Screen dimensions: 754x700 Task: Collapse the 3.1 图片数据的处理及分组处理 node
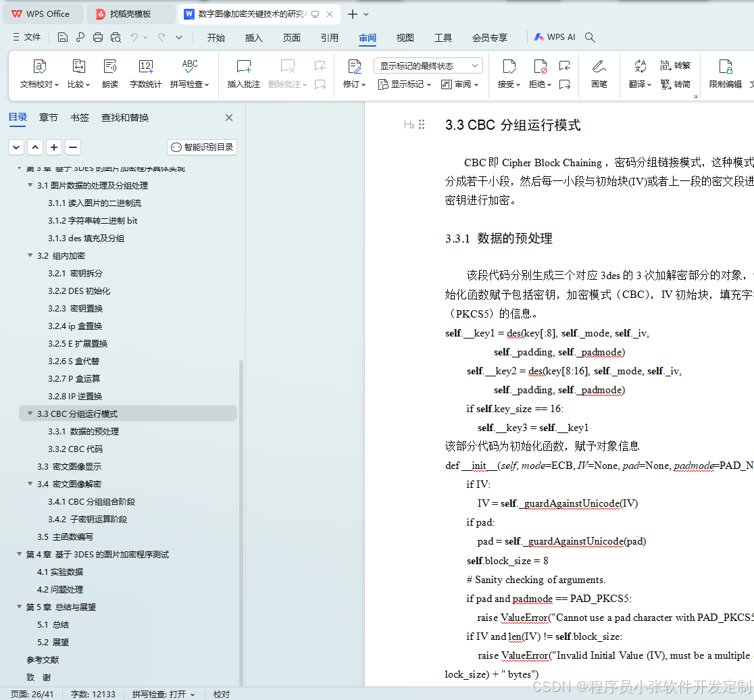[30, 185]
